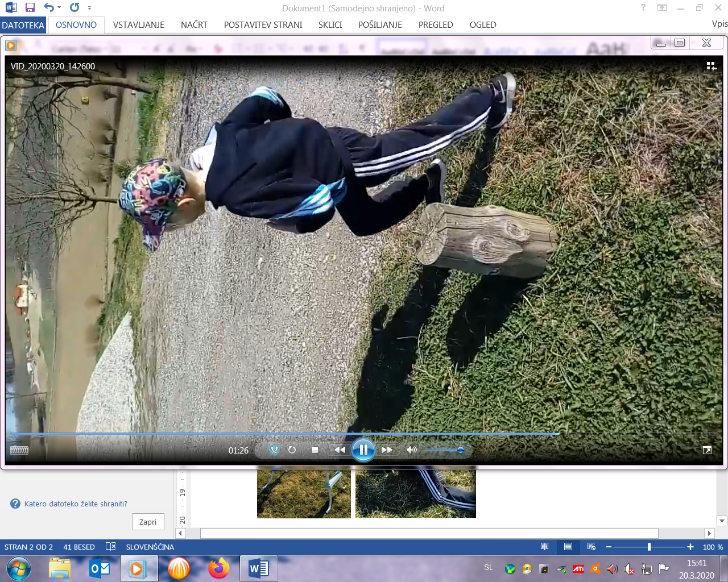728x582 pixels.
Task: Open the OGLED ribbon tab
Action: [x=483, y=25]
